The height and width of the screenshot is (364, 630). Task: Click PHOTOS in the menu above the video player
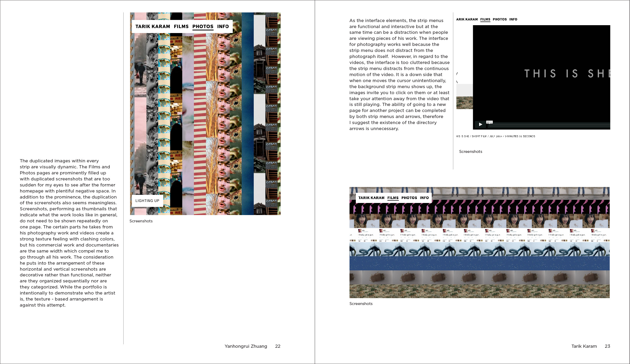(x=500, y=19)
